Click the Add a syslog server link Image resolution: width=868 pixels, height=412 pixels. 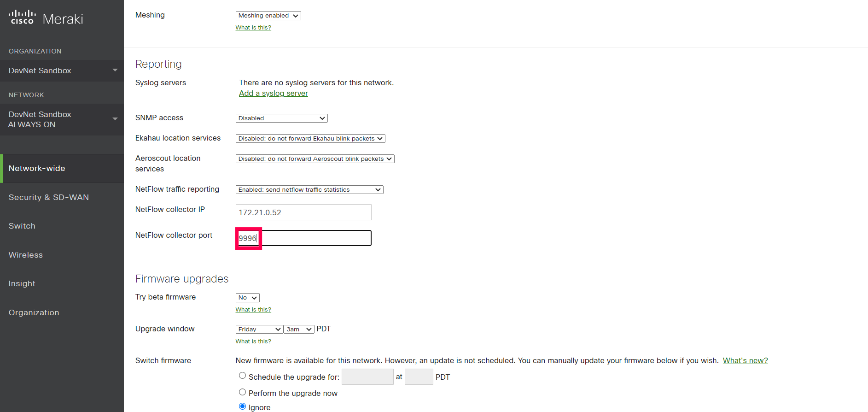pos(273,93)
